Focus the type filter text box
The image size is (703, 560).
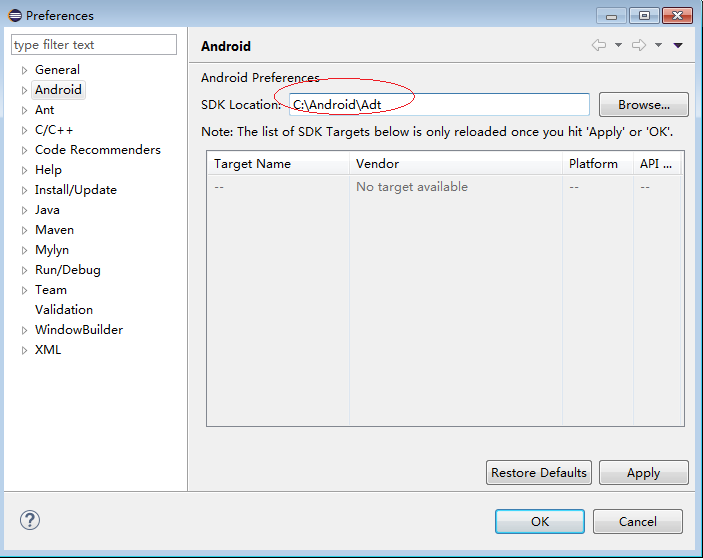94,45
